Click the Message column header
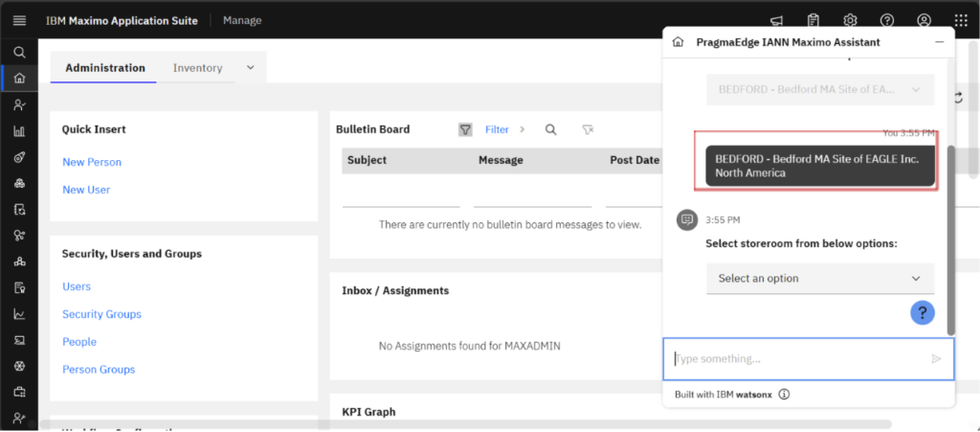 coord(501,160)
